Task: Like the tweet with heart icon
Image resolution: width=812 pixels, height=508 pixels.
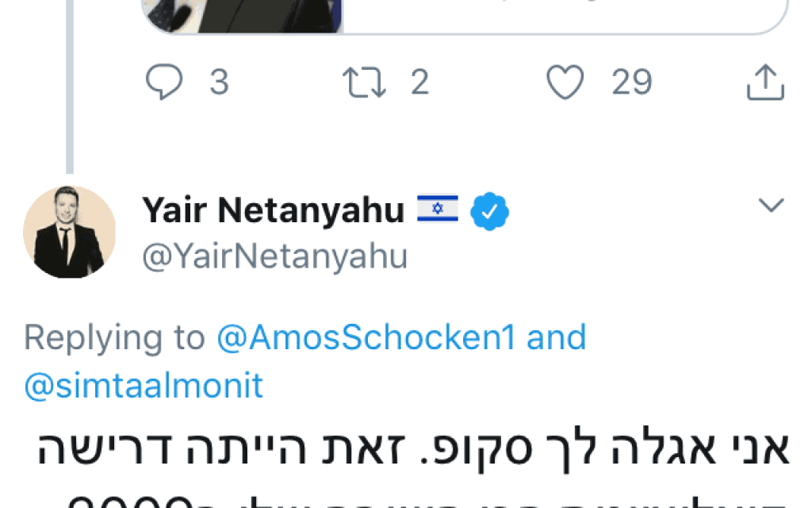Action: pyautogui.click(x=566, y=83)
